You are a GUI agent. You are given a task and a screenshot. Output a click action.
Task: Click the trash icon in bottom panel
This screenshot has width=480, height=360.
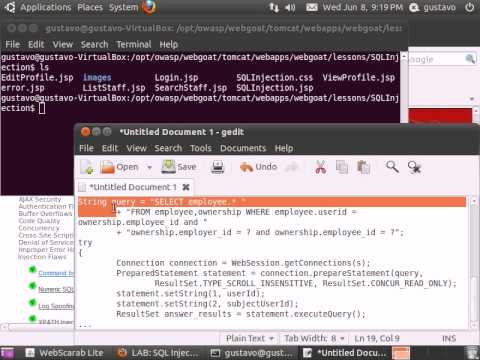coord(472,353)
